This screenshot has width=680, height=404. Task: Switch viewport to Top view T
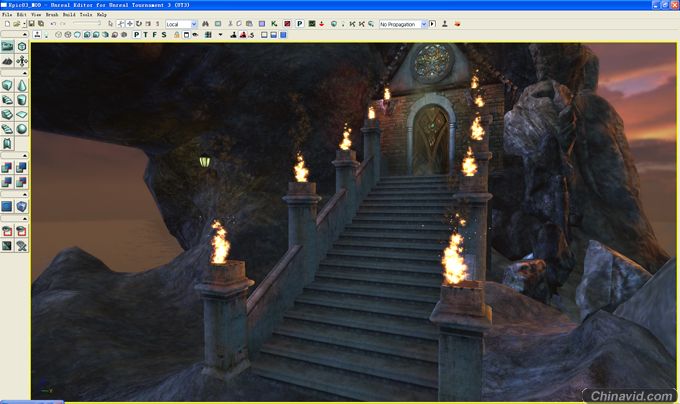[146, 35]
